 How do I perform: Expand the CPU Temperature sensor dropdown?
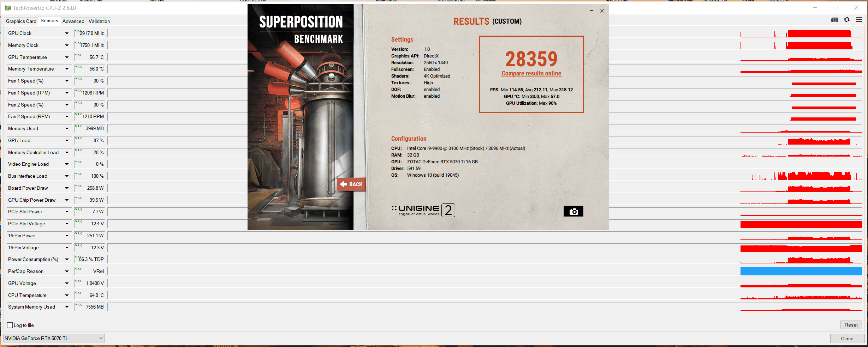tap(67, 295)
